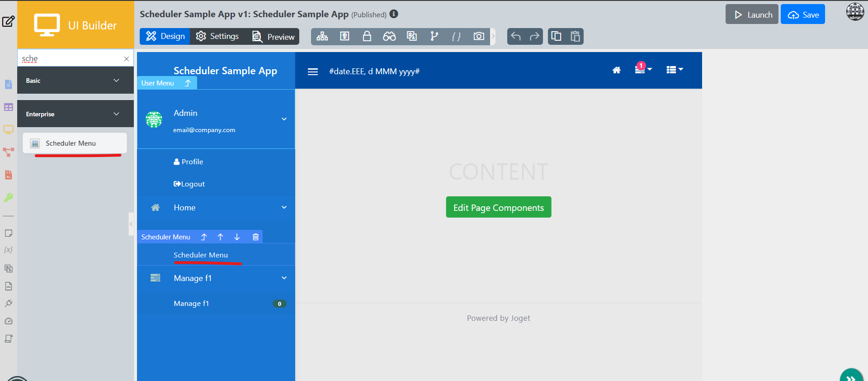Expand the Admin user menu chevron
The height and width of the screenshot is (381, 868).
point(284,119)
